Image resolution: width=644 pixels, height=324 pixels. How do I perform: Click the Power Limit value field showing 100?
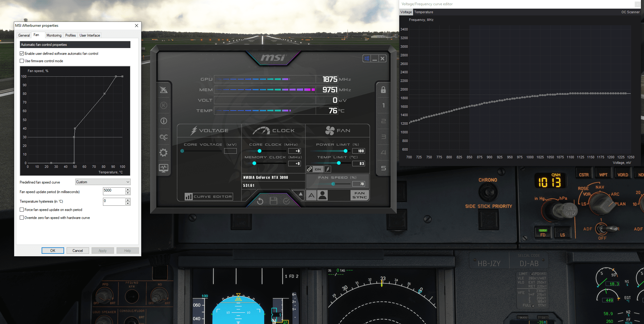359,151
